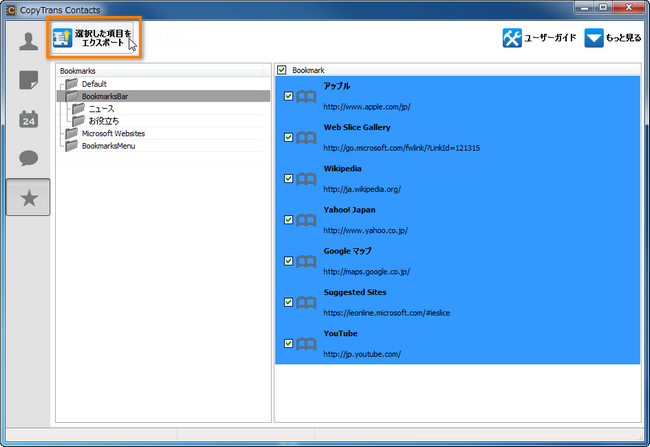Click the Wikipedia book icon
Viewport: 650px width, 447px height.
306,179
